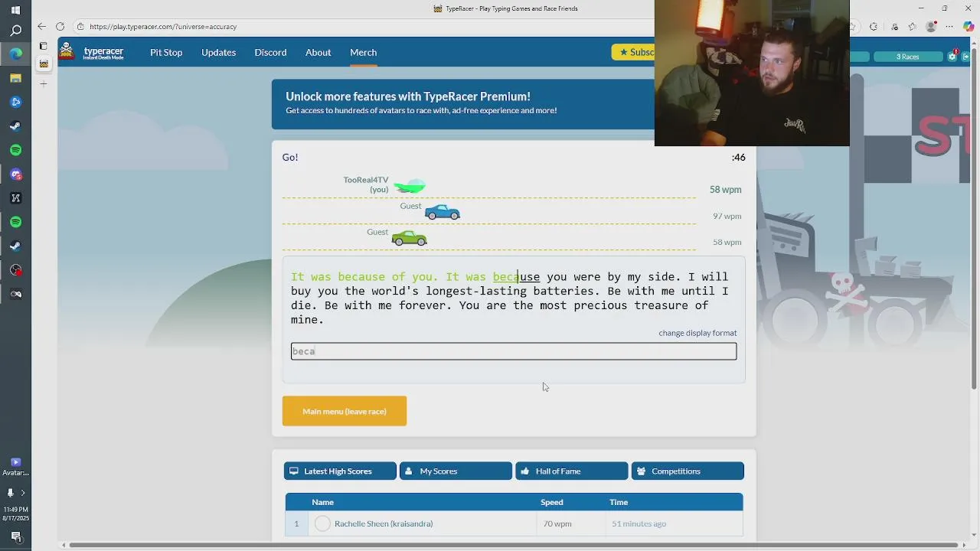
Task: Click the blue Guest car
Action: click(443, 212)
